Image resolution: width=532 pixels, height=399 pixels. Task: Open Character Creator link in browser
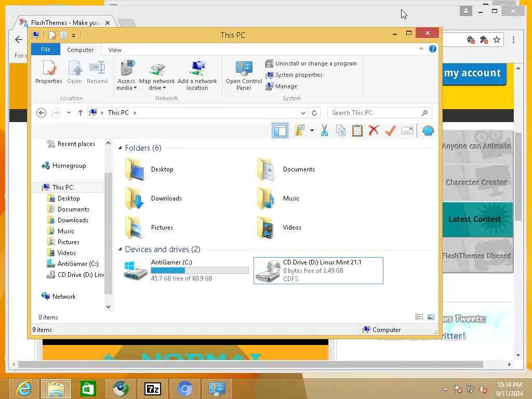478,182
